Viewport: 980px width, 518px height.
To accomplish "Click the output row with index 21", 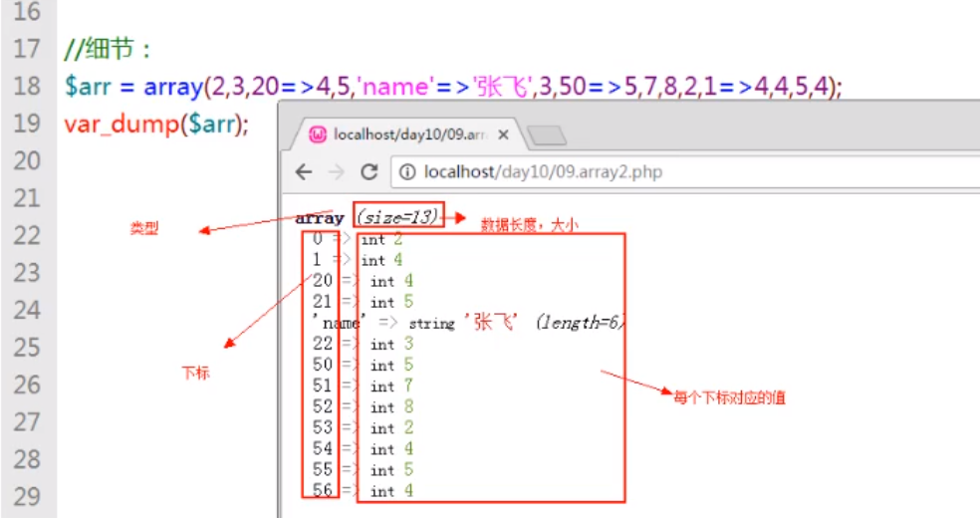I will (x=363, y=302).
